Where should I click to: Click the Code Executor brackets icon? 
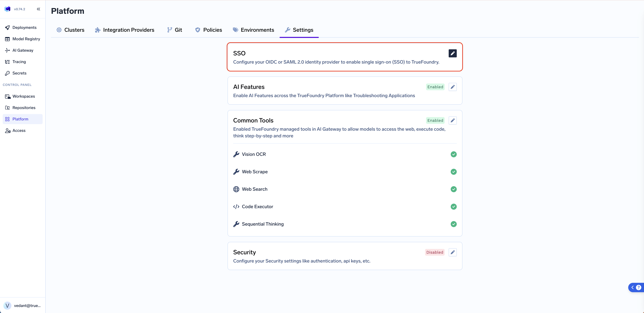[236, 207]
